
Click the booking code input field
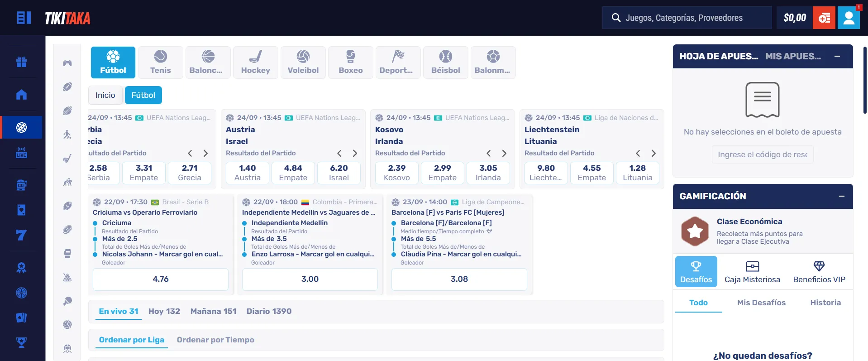click(763, 154)
